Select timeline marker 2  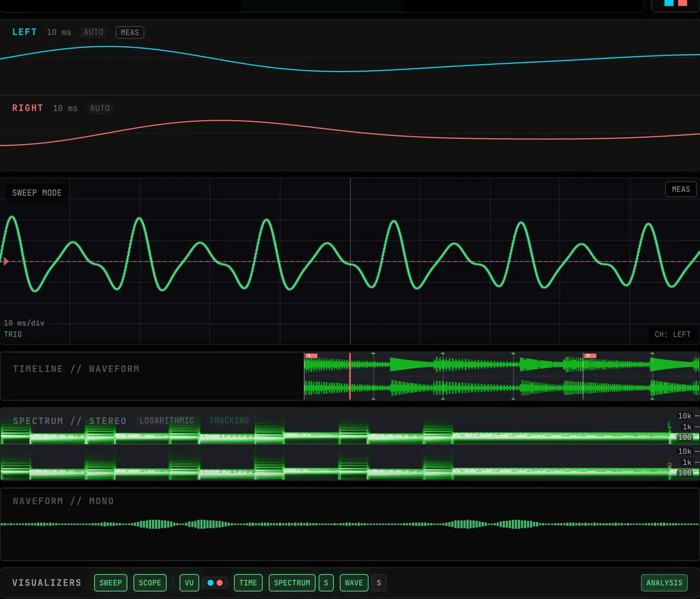(x=590, y=355)
